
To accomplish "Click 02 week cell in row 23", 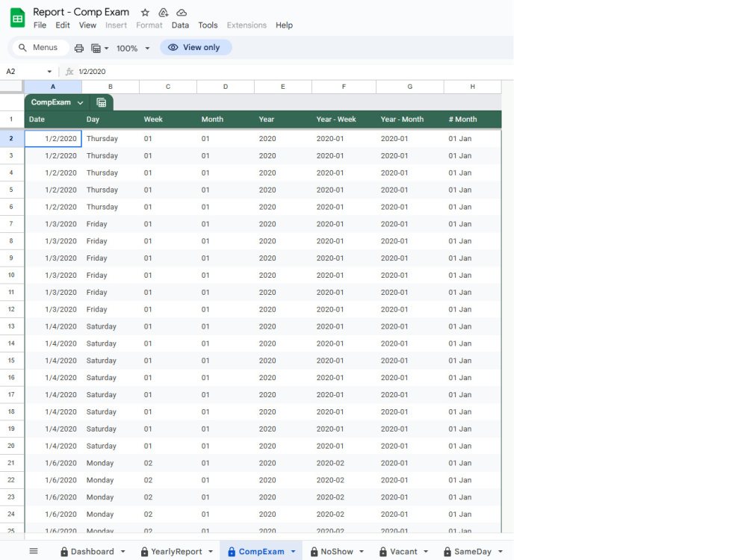I will 168,497.
